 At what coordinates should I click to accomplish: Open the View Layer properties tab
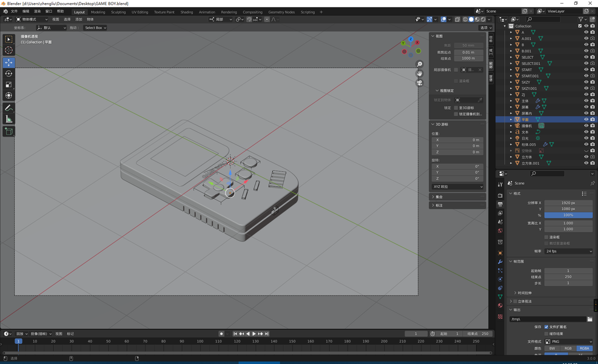[x=500, y=213]
